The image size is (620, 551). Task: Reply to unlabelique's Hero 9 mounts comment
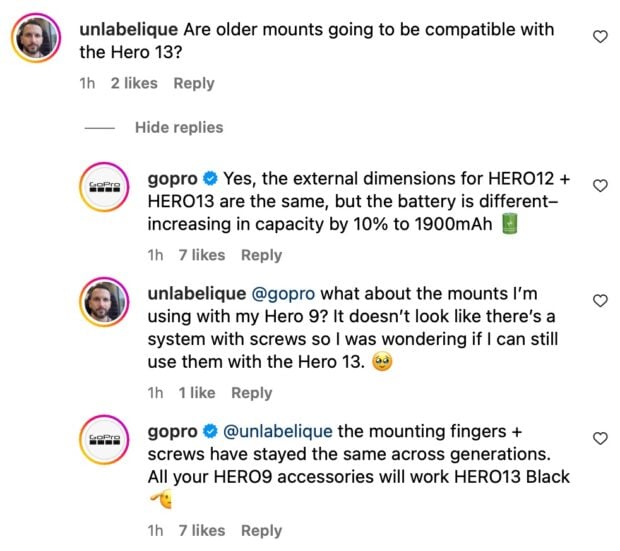pyautogui.click(x=252, y=393)
